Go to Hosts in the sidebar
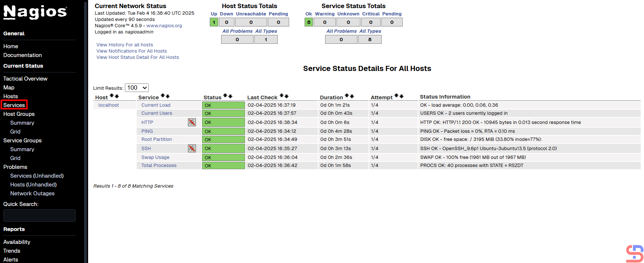This screenshot has height=263, width=644. click(x=11, y=96)
